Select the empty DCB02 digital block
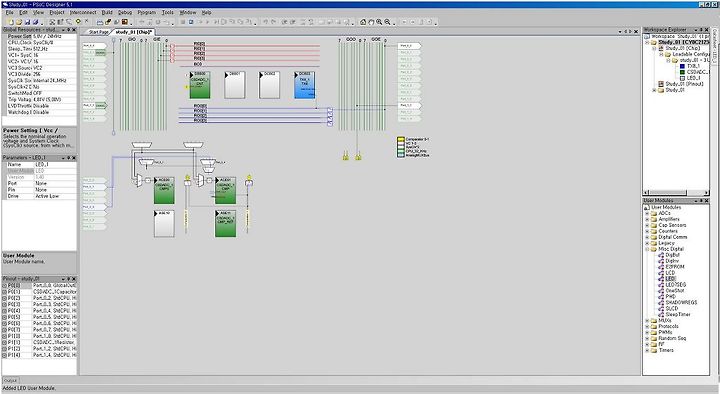Image resolution: width=720 pixels, height=394 pixels. [x=269, y=85]
